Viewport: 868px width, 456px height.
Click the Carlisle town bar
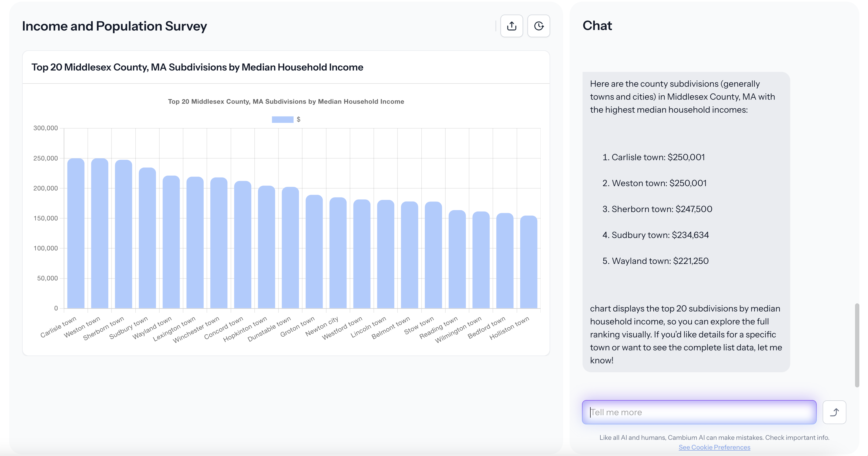click(76, 233)
